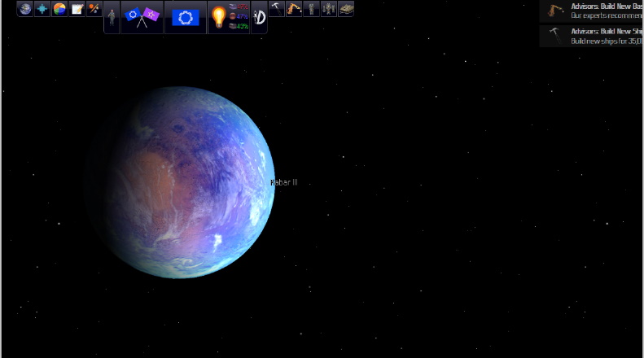Click 'Our experts recommend' message text

[607, 15]
